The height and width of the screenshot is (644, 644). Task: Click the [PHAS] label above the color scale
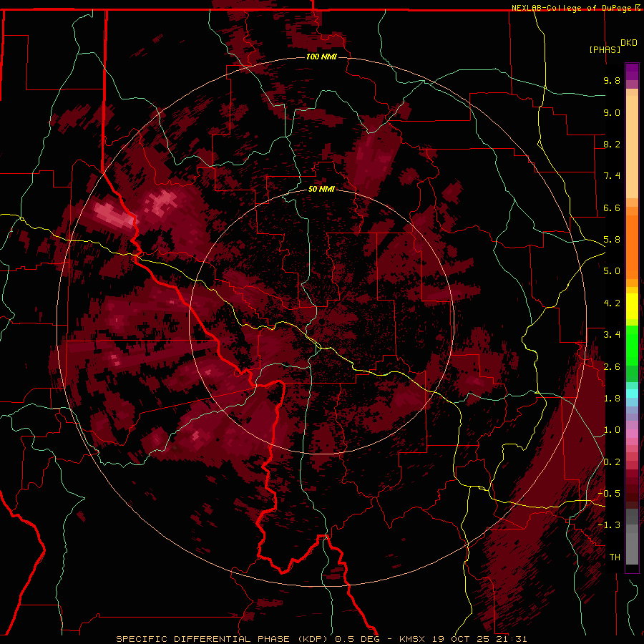pos(605,49)
